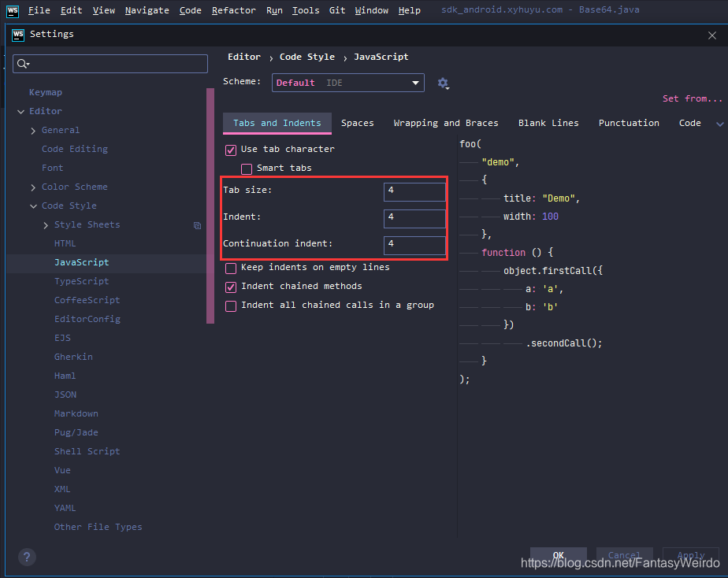Click the settings tree scrollbar
The image size is (728, 578).
pos(210,206)
